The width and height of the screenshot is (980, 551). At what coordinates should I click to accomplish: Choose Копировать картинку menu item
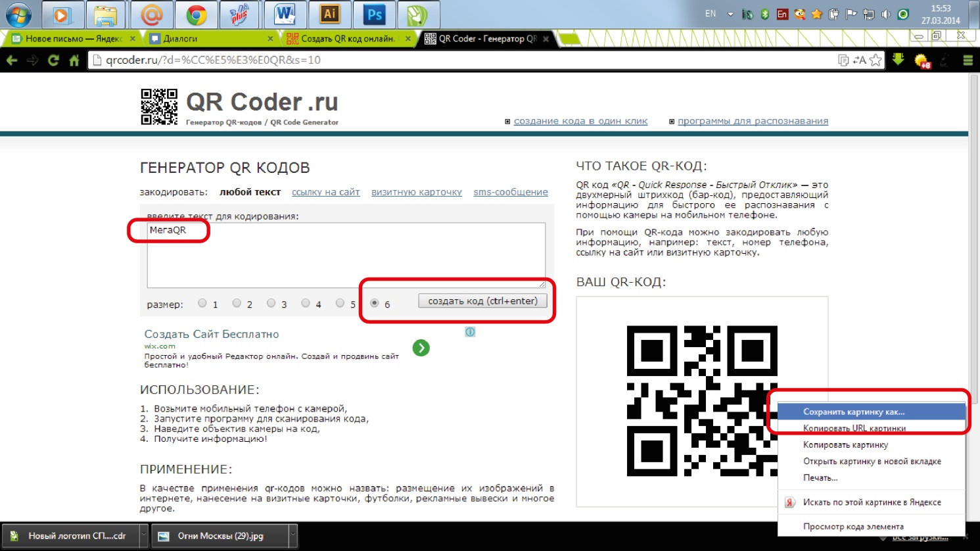(872, 444)
